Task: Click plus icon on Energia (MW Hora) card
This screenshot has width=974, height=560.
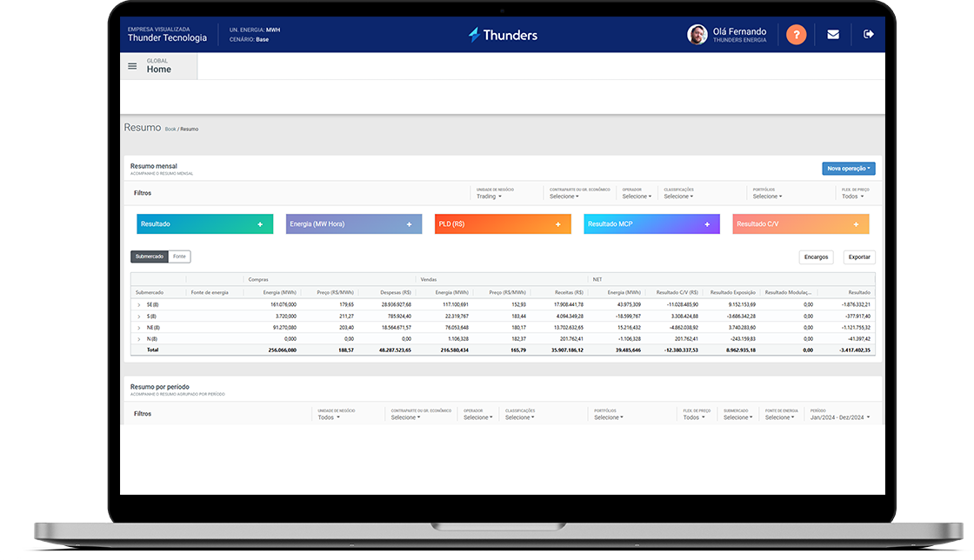Action: tap(409, 224)
